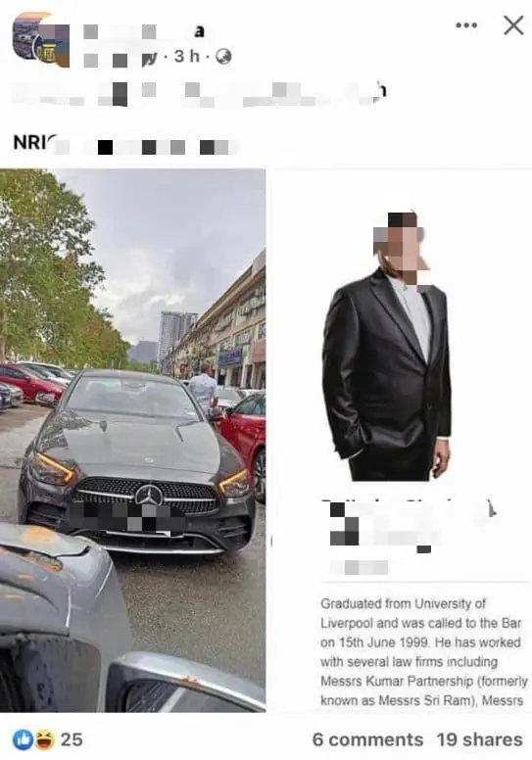532x760 pixels.
Task: Click the blue like reaction icon
Action: pos(23,739)
